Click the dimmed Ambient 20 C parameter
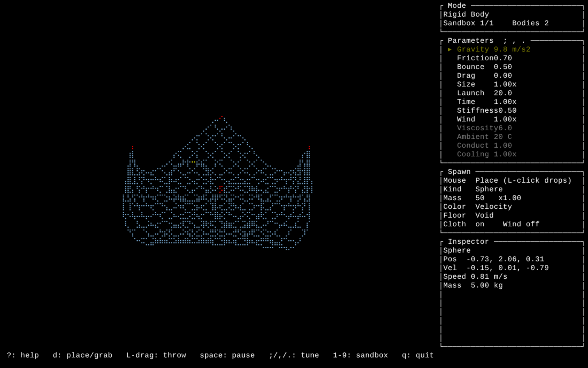This screenshot has height=368, width=588. (484, 137)
